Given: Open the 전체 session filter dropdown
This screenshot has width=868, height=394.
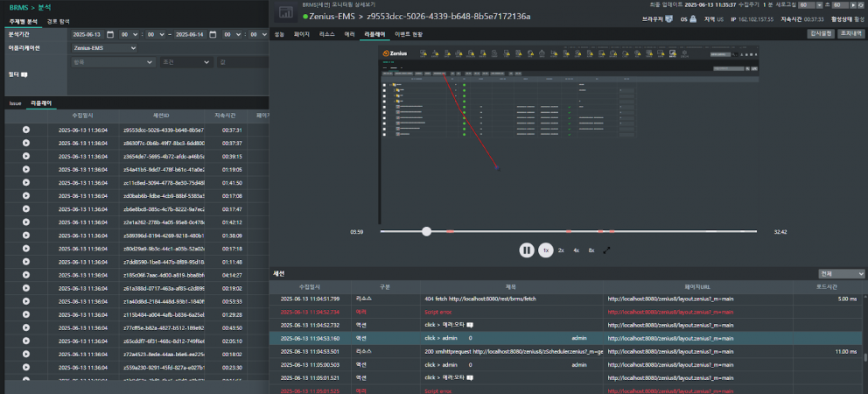Looking at the screenshot, I should (842, 273).
